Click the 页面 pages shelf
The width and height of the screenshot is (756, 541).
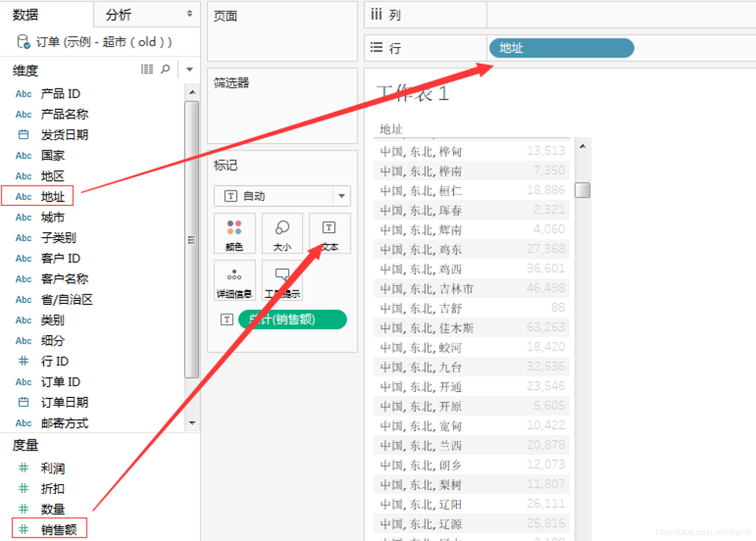click(x=282, y=32)
